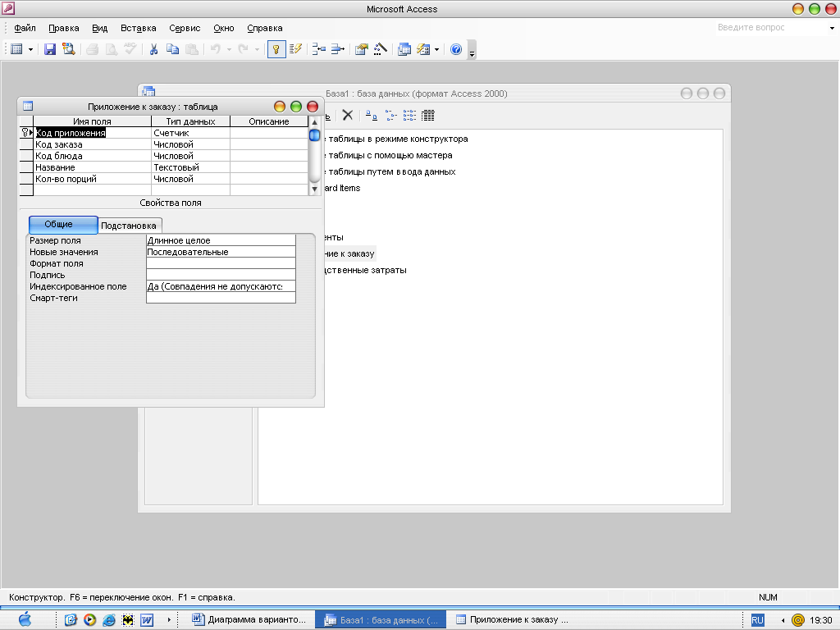
Task: Click the greyed Print toolbar icon
Action: coord(92,49)
